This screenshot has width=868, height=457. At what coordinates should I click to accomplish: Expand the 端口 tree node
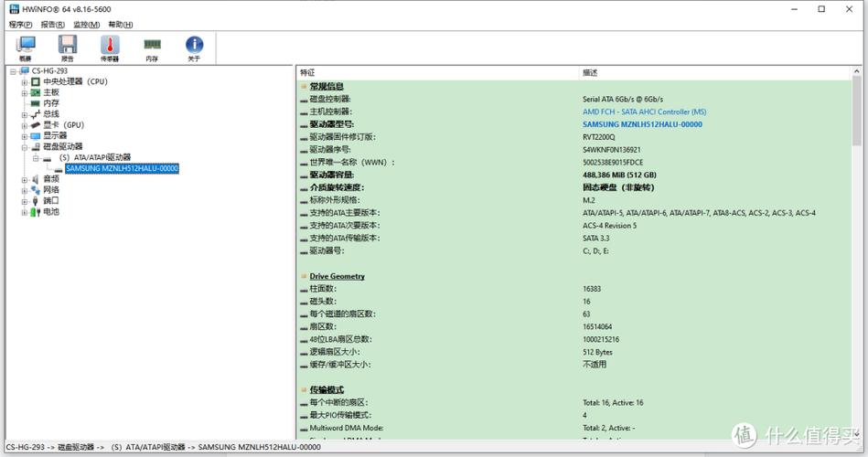tap(25, 201)
